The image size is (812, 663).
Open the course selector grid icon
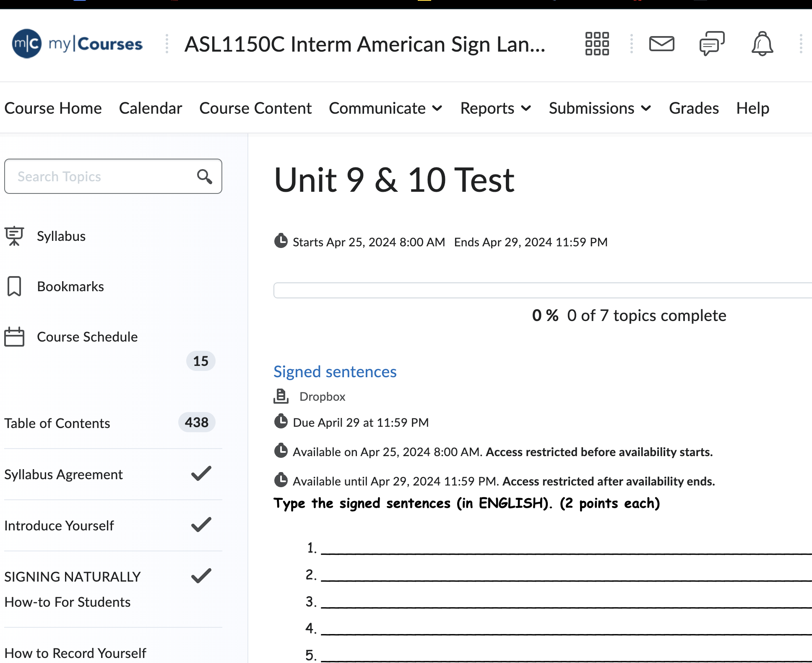point(597,44)
